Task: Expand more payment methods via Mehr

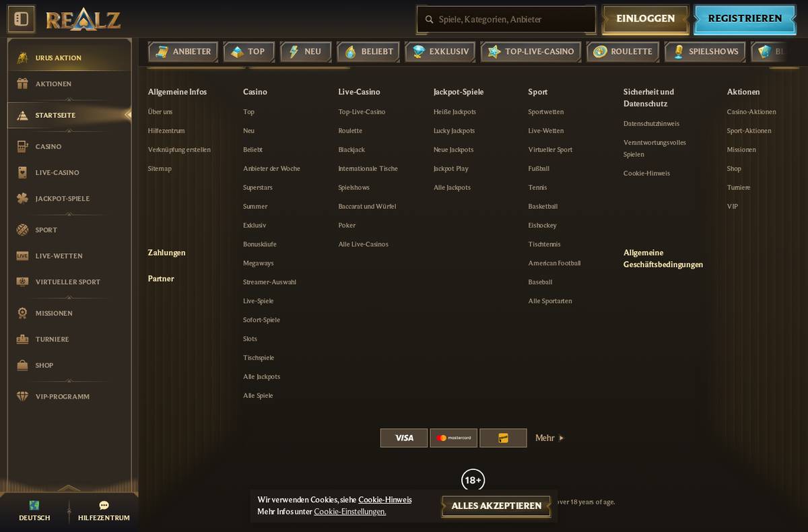Action: (549, 438)
